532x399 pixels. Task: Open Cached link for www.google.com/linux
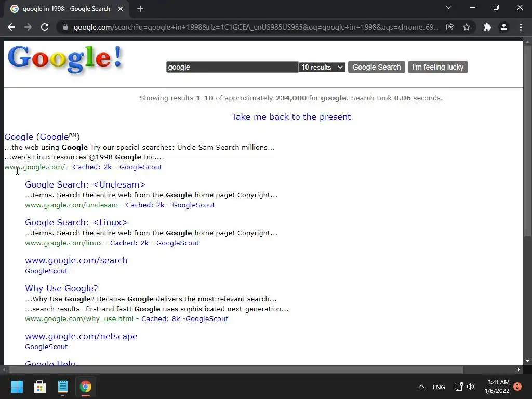point(129,243)
